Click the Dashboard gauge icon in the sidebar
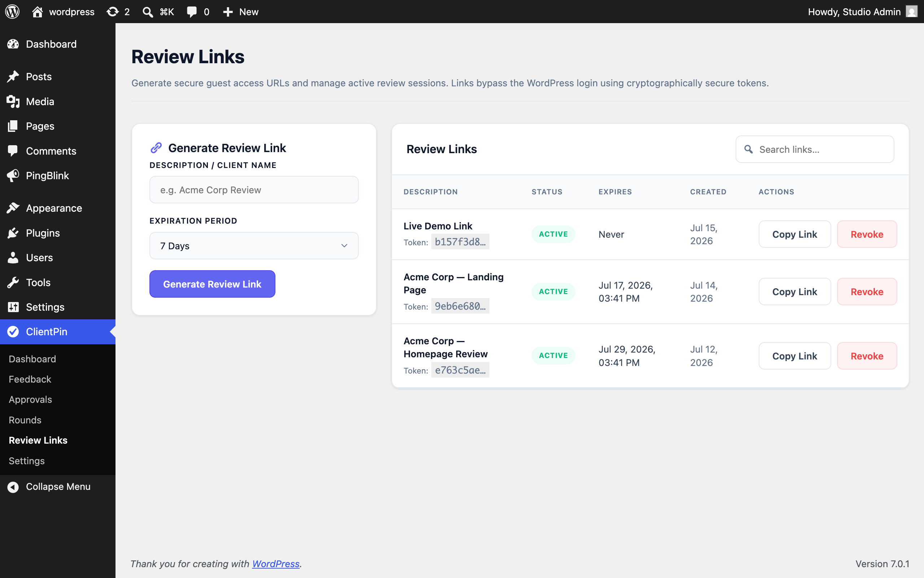Viewport: 924px width, 578px height. coord(13,44)
